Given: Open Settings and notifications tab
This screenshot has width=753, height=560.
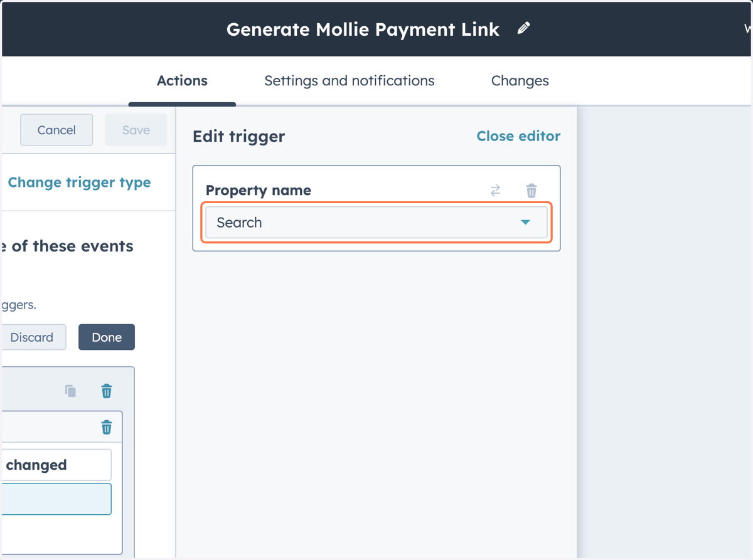Looking at the screenshot, I should [350, 81].
